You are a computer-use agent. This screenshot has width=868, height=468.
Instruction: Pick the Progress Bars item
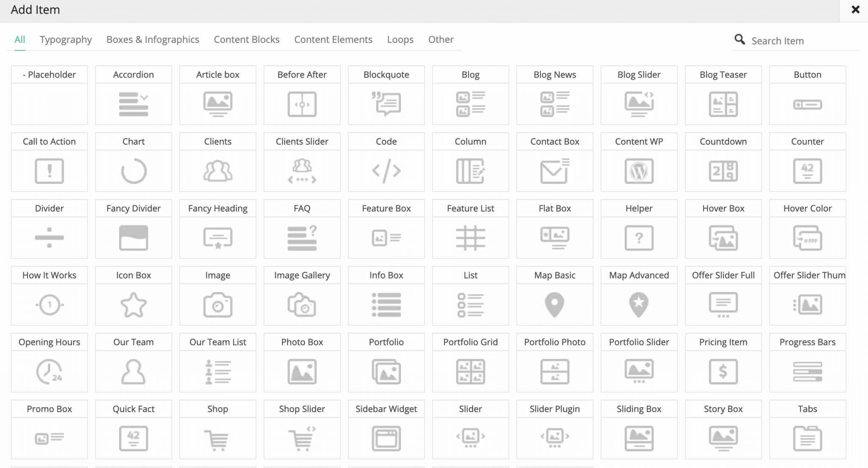[x=807, y=371]
